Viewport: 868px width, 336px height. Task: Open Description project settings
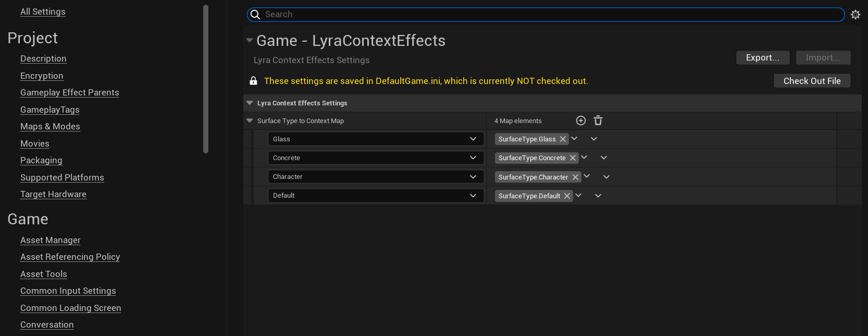point(43,58)
